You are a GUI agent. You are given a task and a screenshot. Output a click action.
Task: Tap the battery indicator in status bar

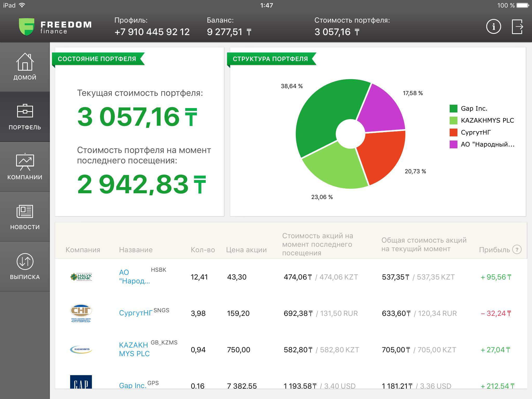523,5
